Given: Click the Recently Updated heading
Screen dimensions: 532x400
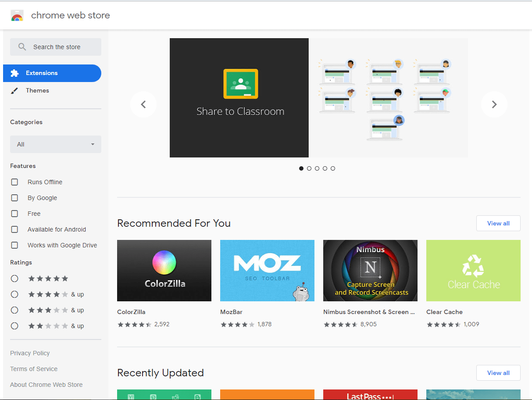Looking at the screenshot, I should click(161, 373).
